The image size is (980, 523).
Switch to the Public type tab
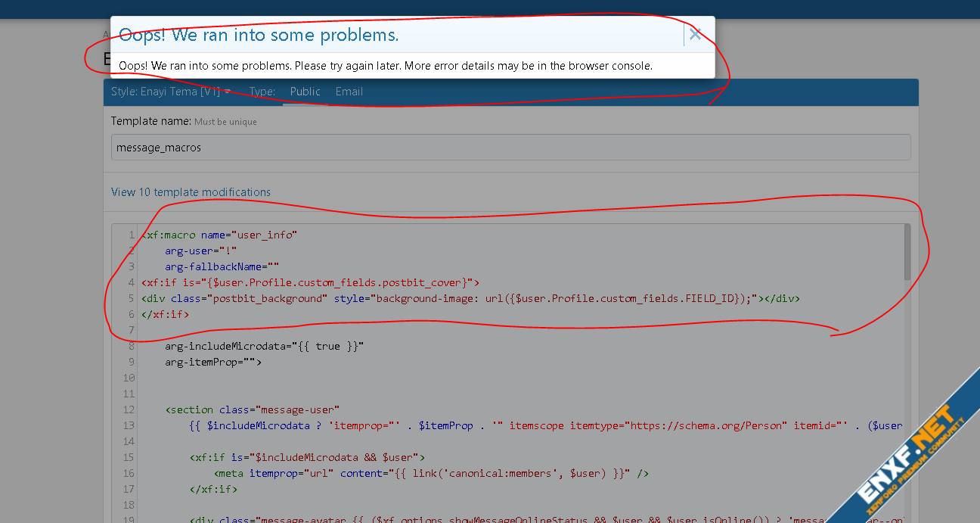[x=305, y=92]
